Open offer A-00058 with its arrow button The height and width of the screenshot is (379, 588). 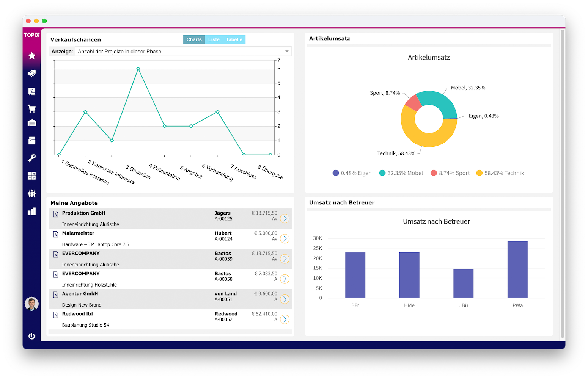pos(285,279)
